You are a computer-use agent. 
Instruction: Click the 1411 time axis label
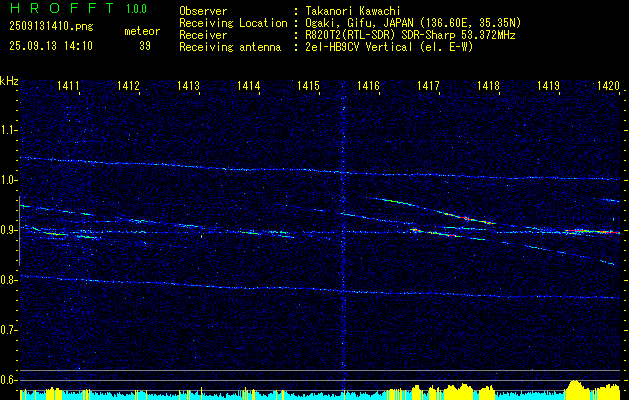click(x=68, y=85)
